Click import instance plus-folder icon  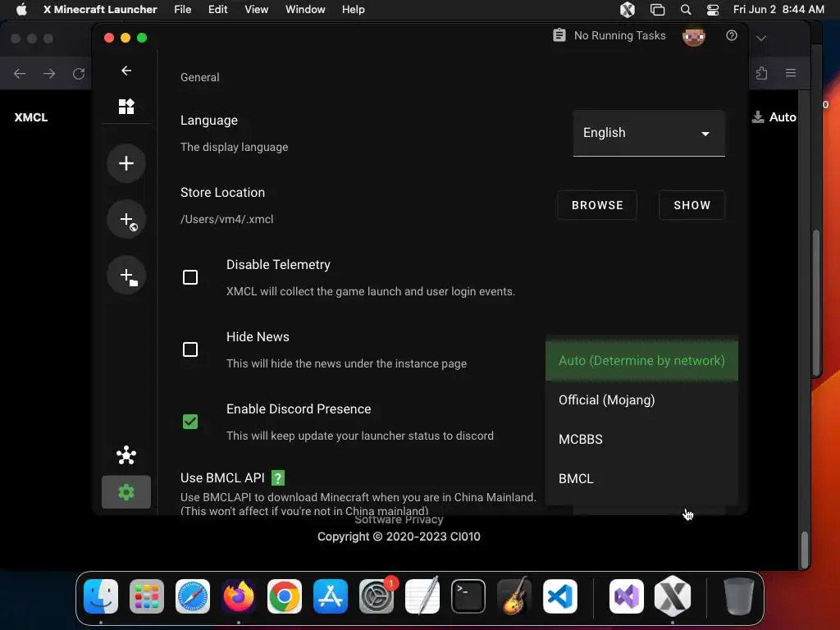(126, 276)
